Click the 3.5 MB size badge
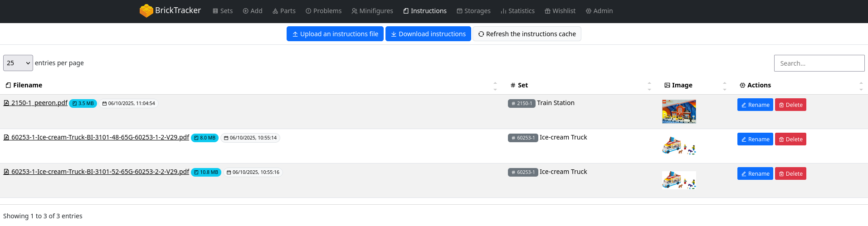This screenshot has width=868, height=226. (83, 103)
